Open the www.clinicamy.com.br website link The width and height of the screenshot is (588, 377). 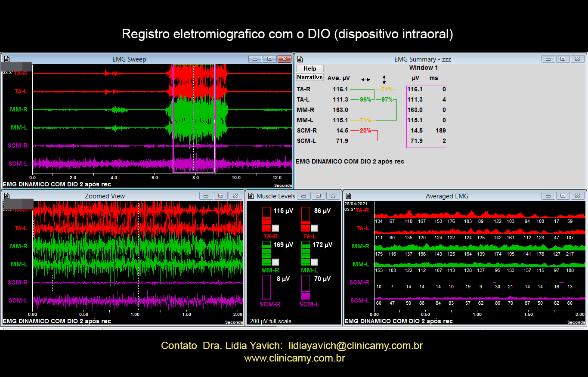294,358
